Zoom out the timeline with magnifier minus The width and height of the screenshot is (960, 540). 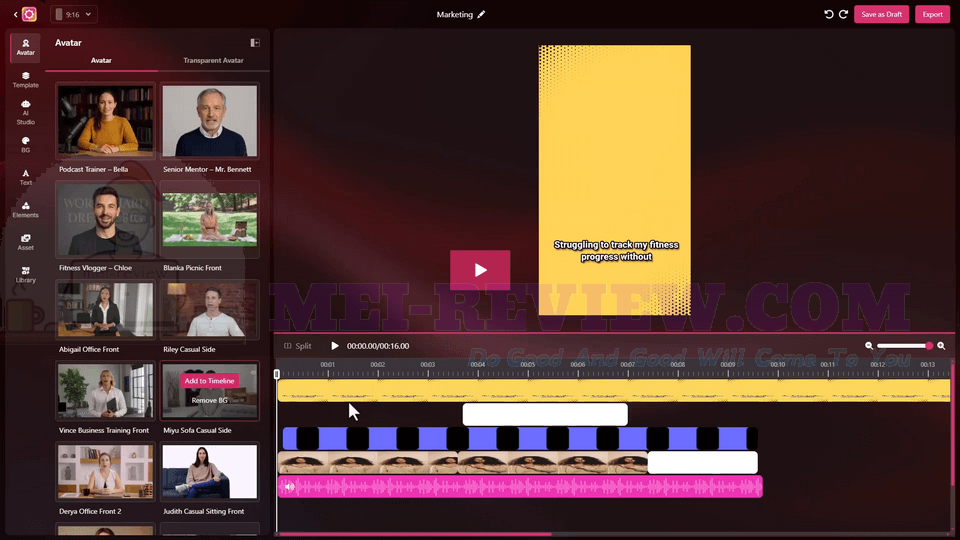869,346
